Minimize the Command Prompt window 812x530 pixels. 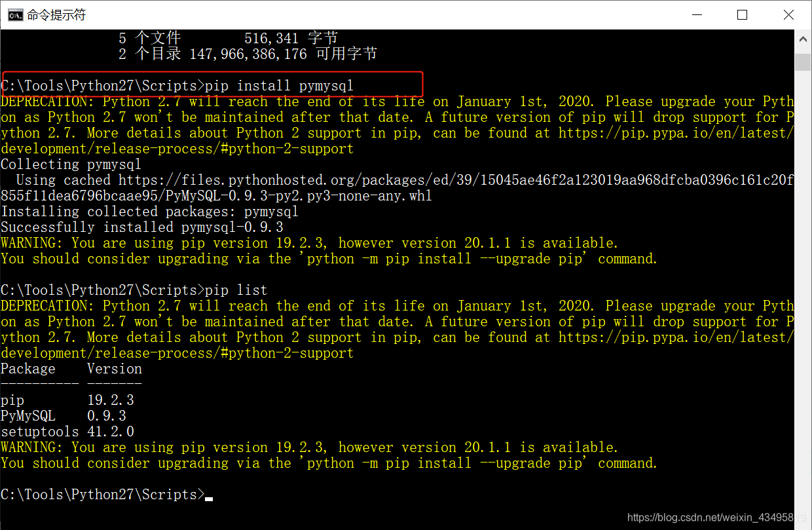698,14
